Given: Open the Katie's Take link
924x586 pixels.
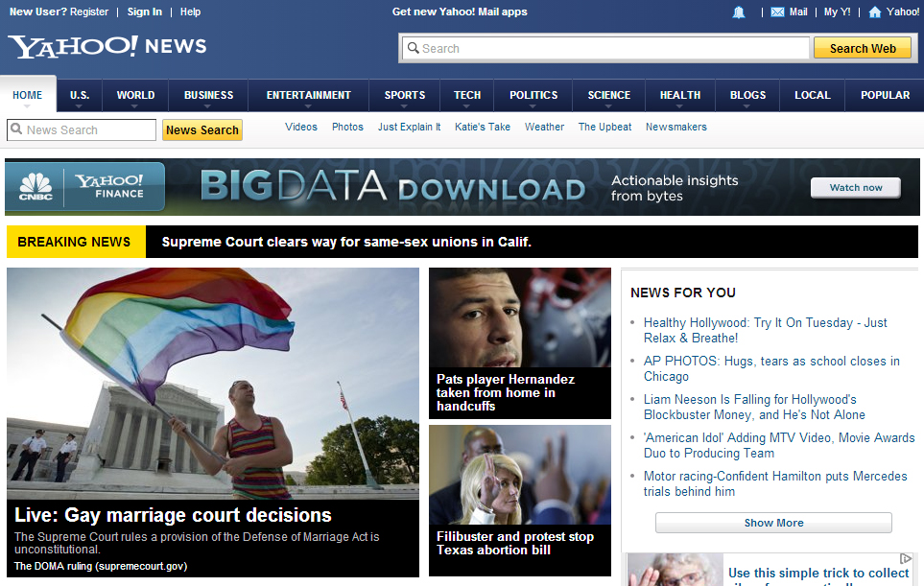Looking at the screenshot, I should point(483,127).
